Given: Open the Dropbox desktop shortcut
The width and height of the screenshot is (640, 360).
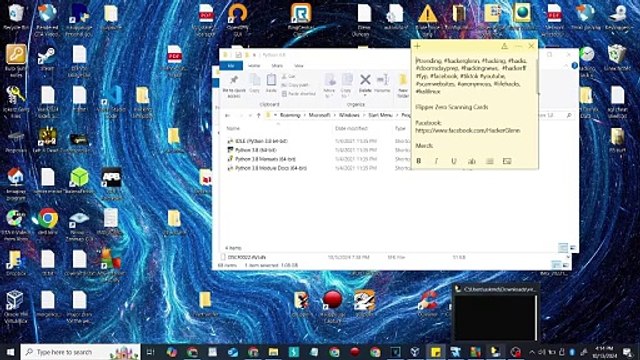Looking at the screenshot, I should pyautogui.click(x=16, y=263).
